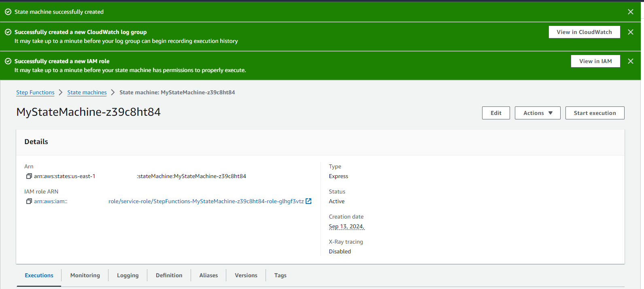
Task: Click the View in IAM button
Action: (595, 61)
